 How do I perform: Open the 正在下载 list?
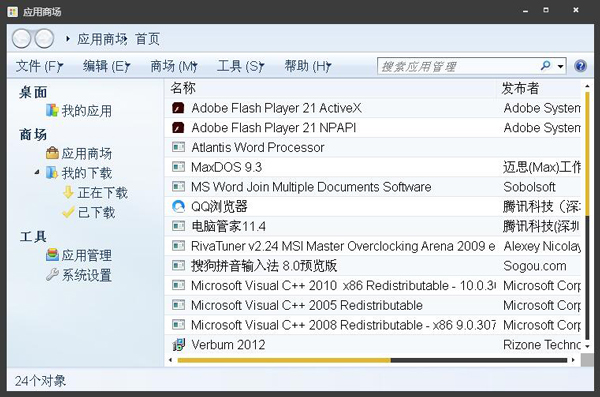103,193
